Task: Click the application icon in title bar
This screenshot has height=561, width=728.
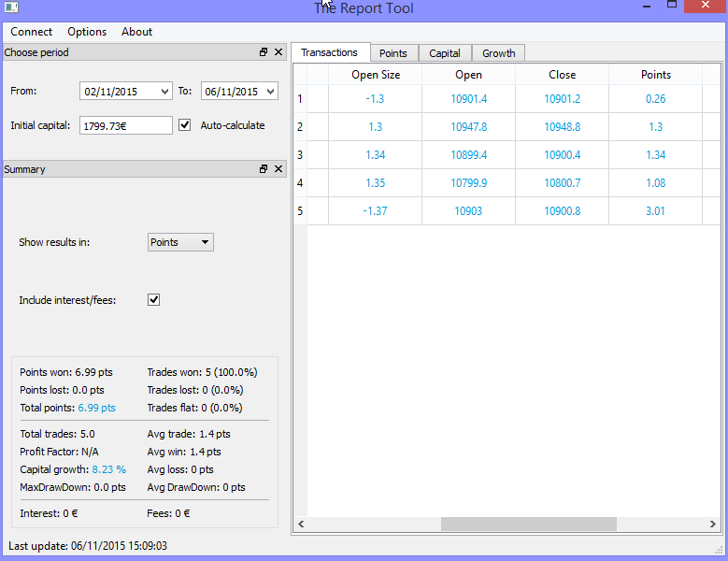Action: point(12,7)
